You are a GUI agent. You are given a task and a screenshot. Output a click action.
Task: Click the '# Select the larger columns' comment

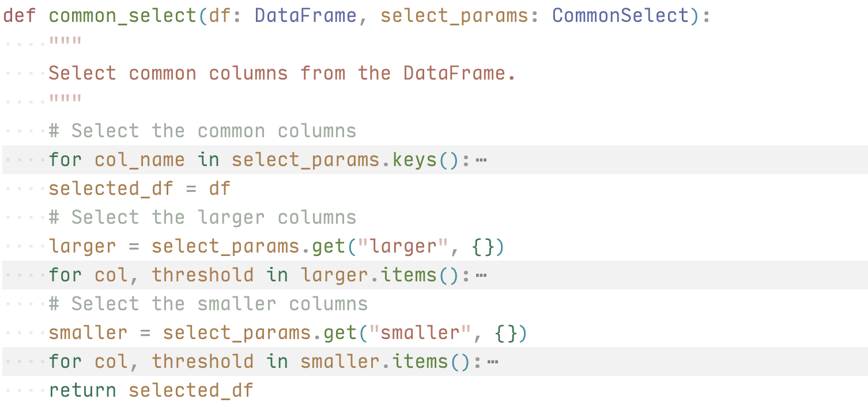click(x=202, y=217)
